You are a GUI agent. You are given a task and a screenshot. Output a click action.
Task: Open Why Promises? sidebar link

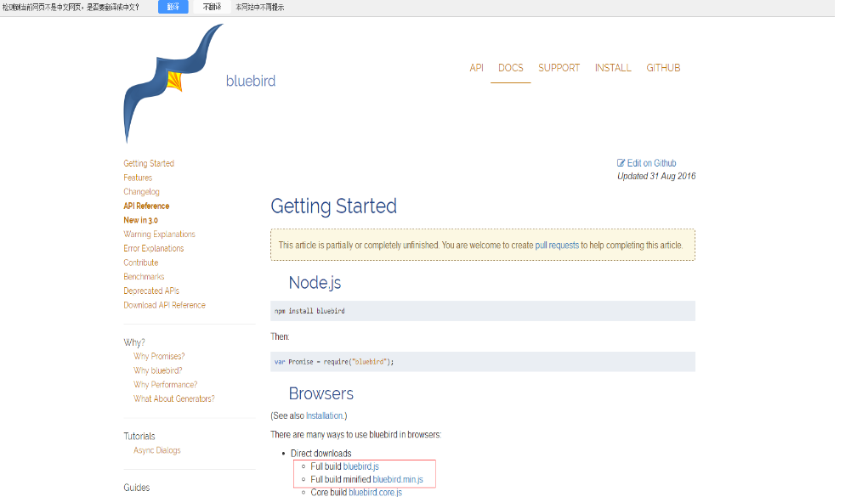pyautogui.click(x=159, y=357)
